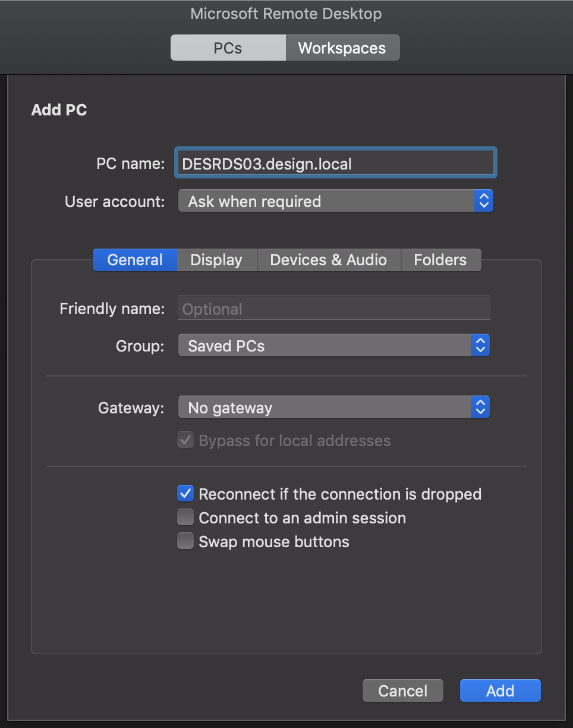Click the Add button

pyautogui.click(x=500, y=691)
